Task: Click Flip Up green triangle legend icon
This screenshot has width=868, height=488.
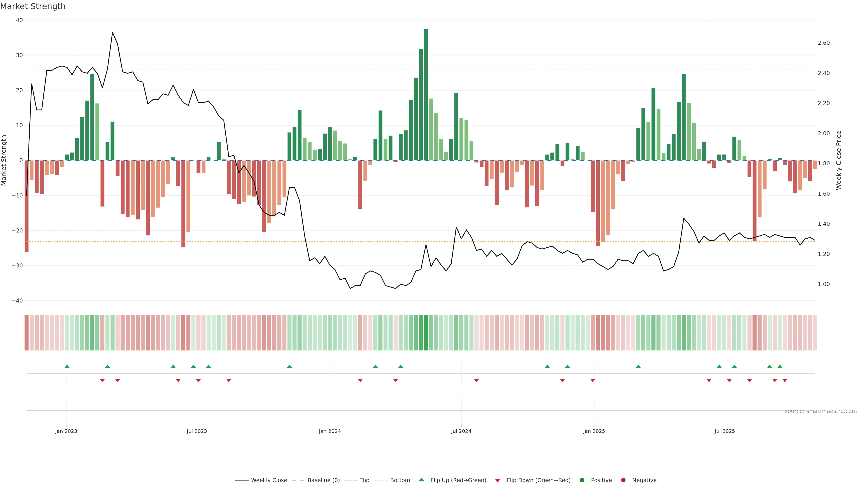Action: (421, 480)
